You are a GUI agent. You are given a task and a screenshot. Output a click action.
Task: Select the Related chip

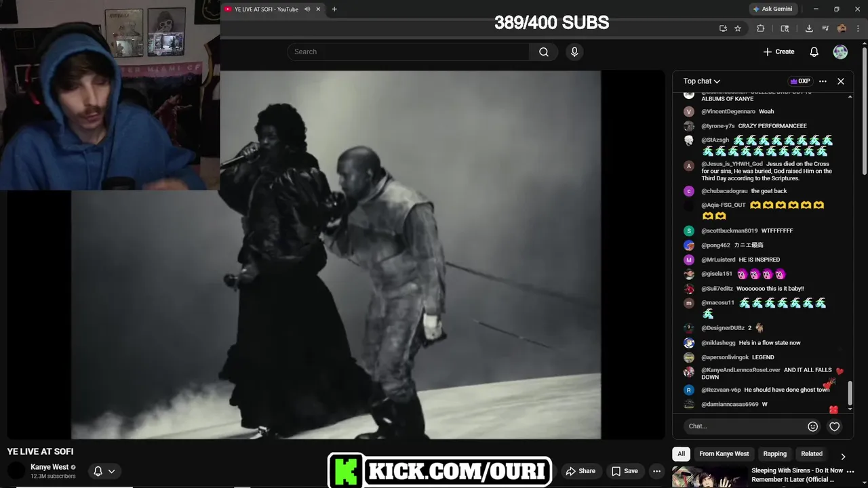tap(812, 454)
